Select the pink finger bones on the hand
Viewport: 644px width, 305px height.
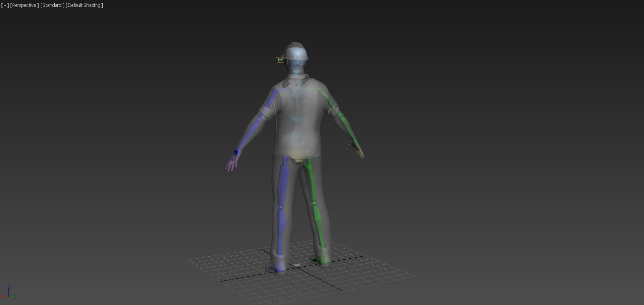[231, 164]
